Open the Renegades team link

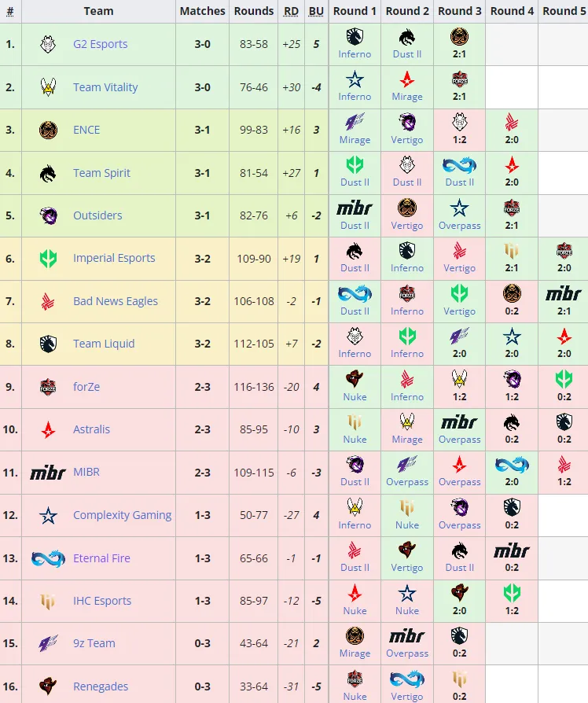click(101, 686)
